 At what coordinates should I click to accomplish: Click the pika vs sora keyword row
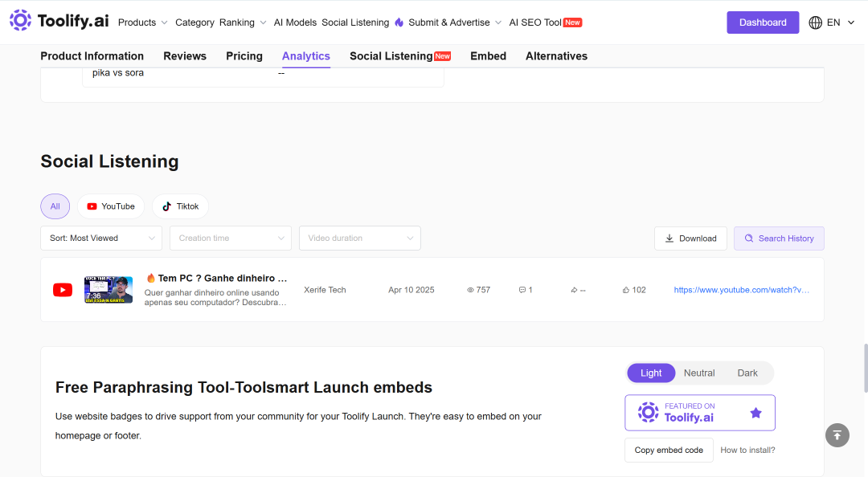point(263,73)
